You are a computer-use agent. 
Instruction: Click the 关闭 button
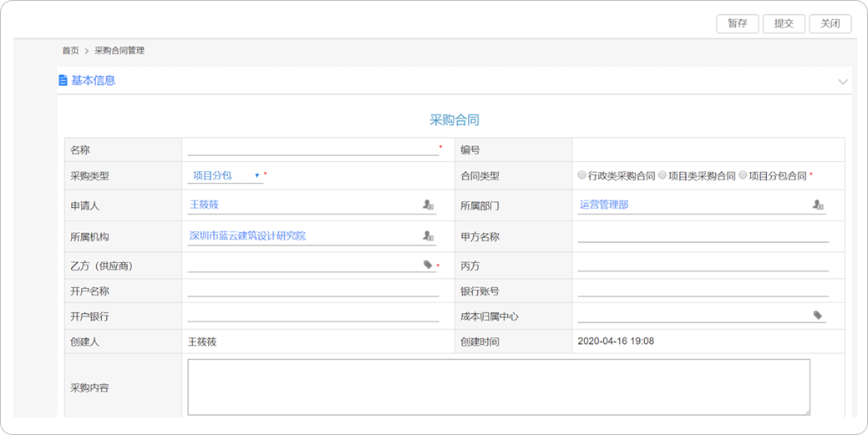click(x=830, y=23)
